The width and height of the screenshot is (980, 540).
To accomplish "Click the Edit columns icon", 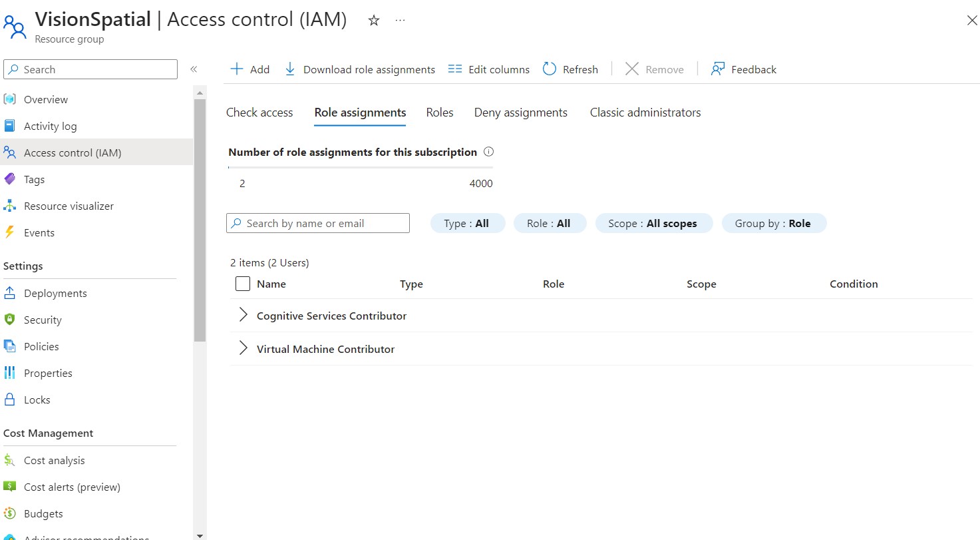I will [455, 69].
